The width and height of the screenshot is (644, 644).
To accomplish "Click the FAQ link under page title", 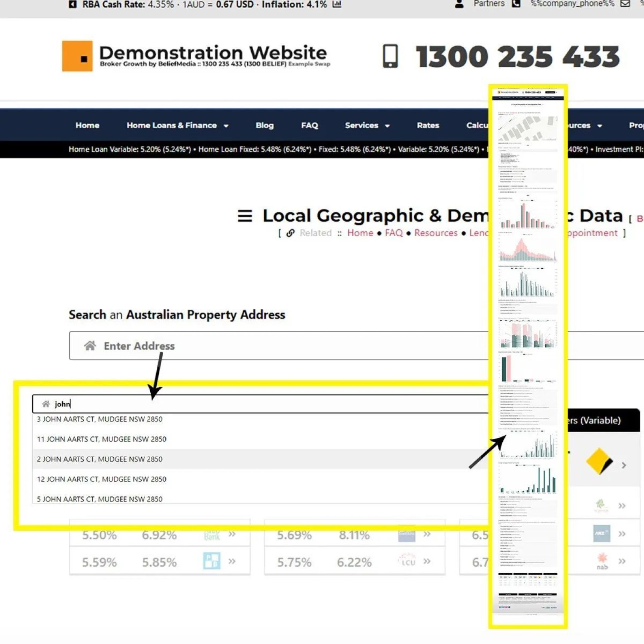I will click(x=394, y=233).
